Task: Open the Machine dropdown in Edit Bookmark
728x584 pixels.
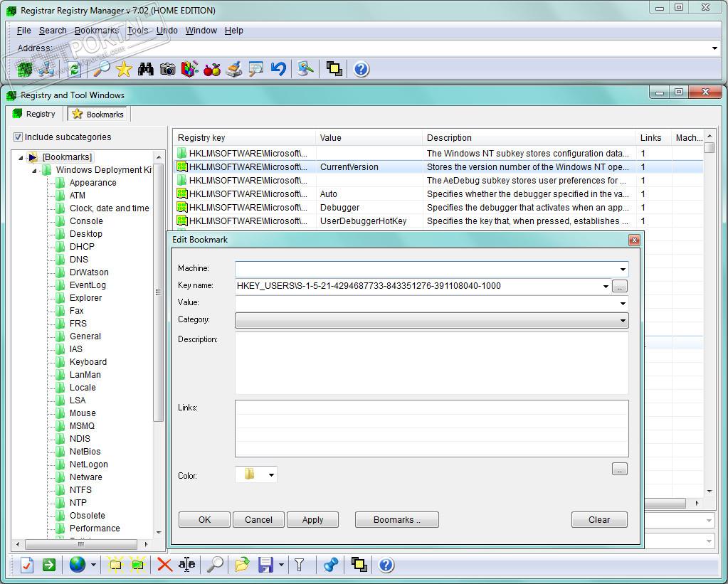Action: 623,270
